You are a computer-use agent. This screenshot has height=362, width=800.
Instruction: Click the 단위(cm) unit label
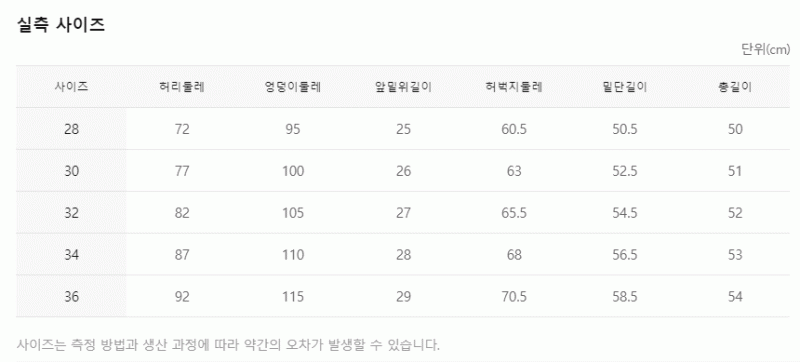[x=765, y=49]
